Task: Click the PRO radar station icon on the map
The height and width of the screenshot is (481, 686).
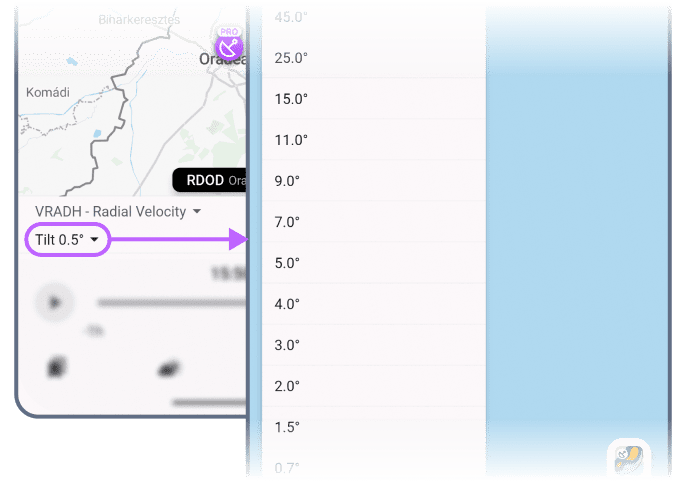Action: click(x=229, y=47)
